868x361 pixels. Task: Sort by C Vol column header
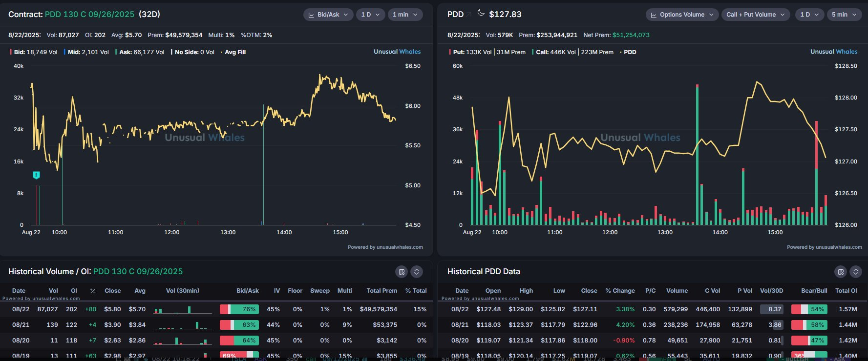[712, 291]
